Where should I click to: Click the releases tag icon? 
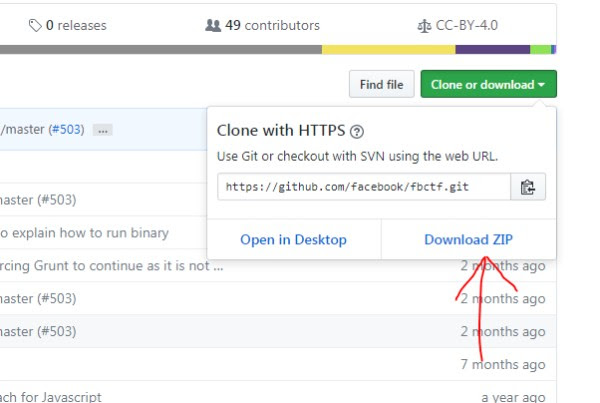click(x=35, y=26)
